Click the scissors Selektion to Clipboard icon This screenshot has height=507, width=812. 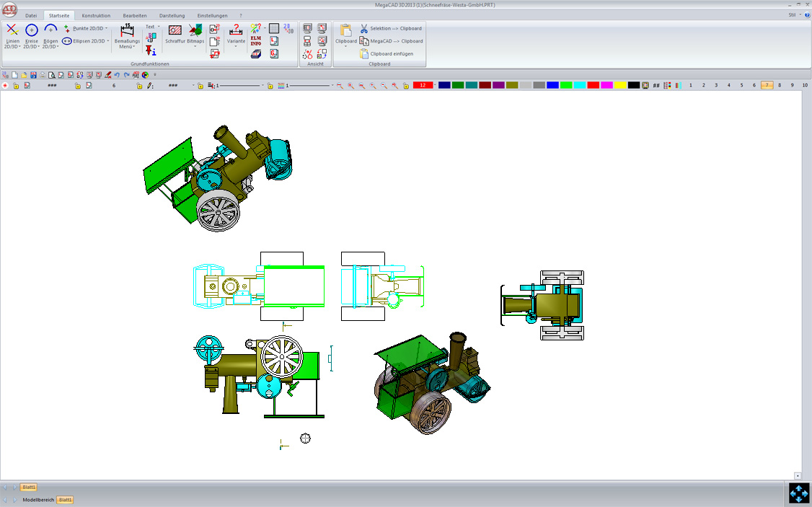click(x=364, y=28)
